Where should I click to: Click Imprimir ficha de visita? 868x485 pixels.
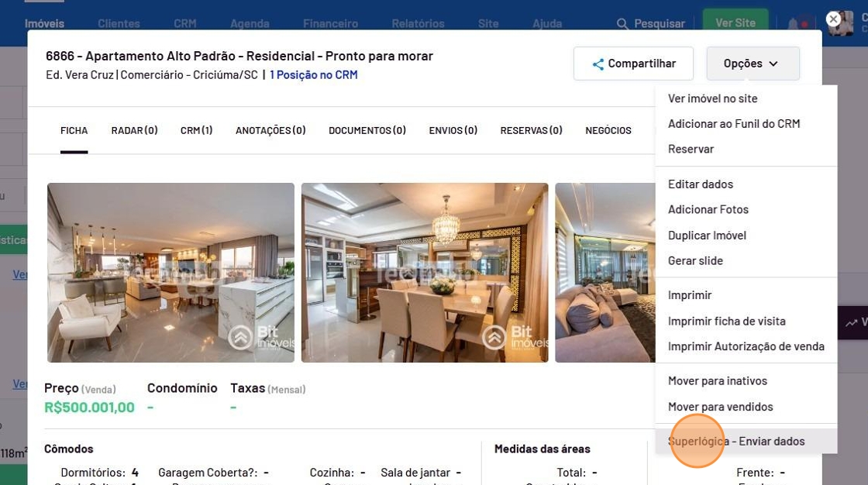[726, 321]
